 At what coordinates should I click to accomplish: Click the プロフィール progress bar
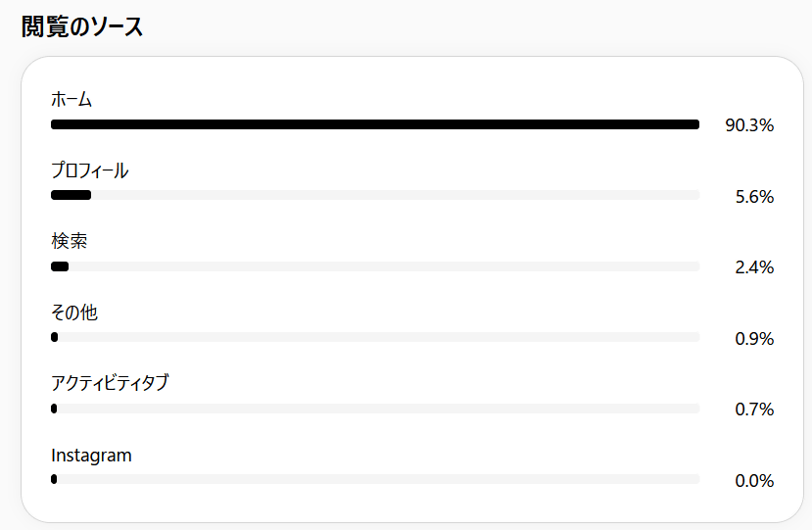(x=375, y=195)
